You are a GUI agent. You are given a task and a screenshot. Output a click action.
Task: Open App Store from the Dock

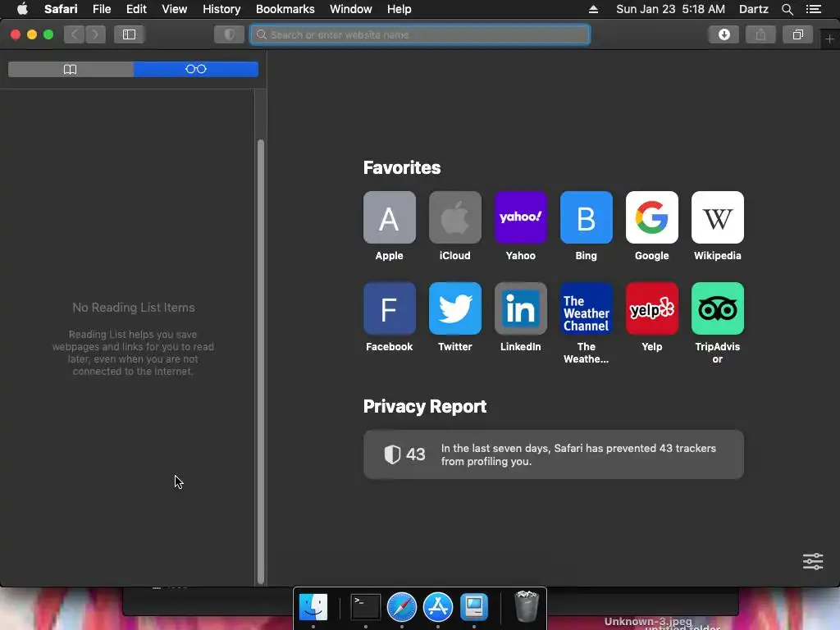438,607
